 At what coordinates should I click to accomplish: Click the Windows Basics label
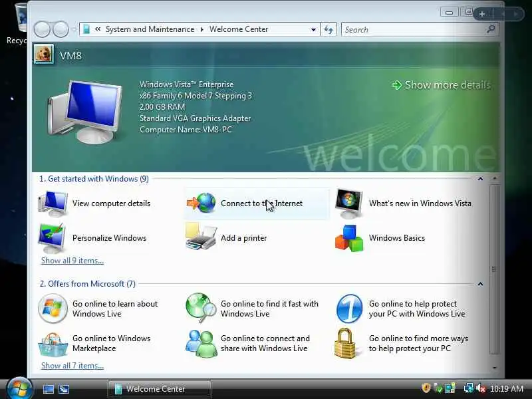396,238
